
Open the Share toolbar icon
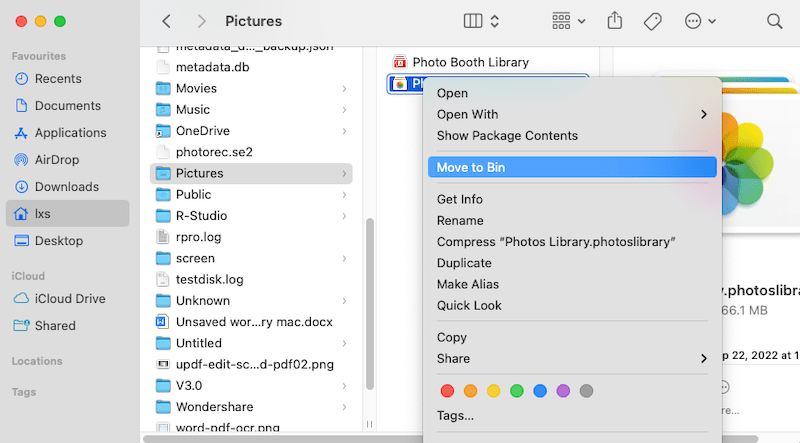tap(615, 21)
